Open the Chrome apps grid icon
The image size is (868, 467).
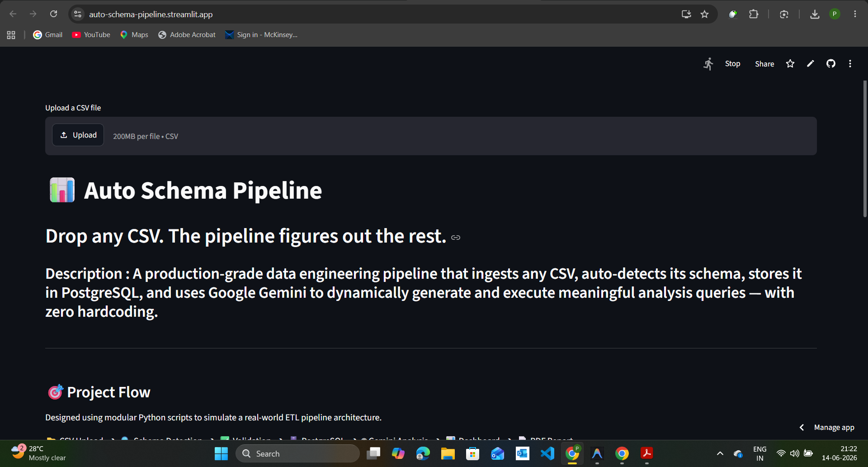point(11,35)
